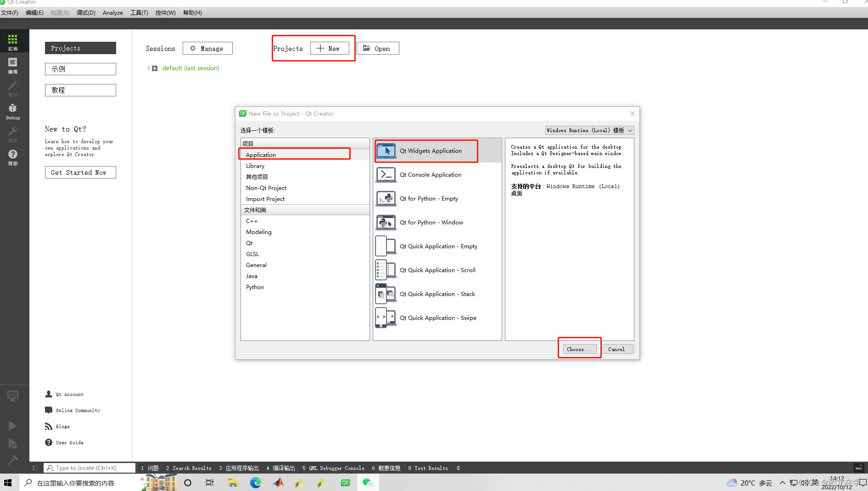Close the New File or Project dialog
This screenshot has height=491, width=868.
tap(632, 113)
